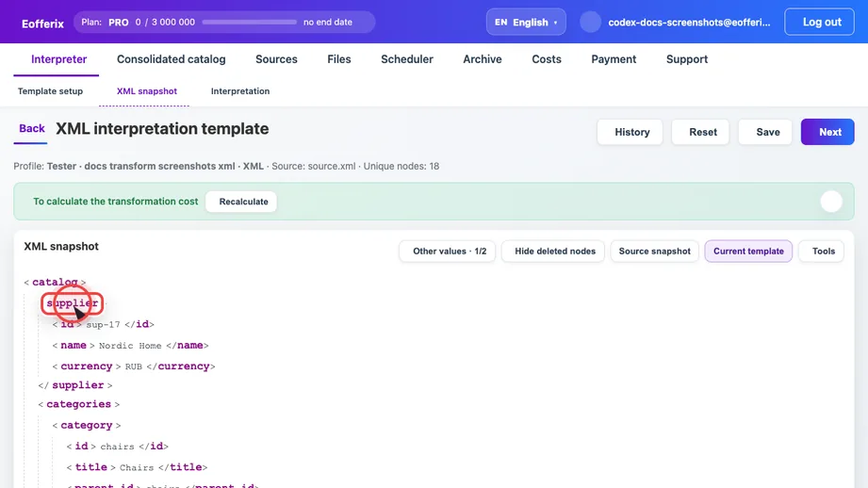Toggle Hide deleted nodes

click(553, 252)
